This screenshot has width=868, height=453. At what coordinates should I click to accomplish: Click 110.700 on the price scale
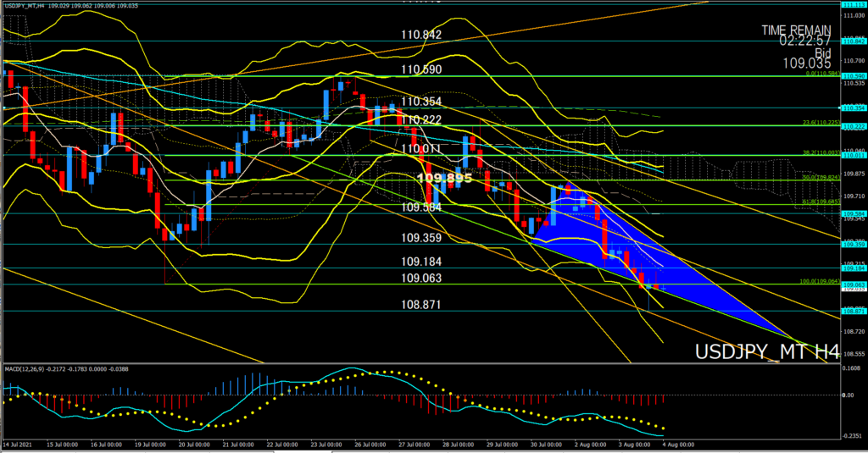pos(854,60)
